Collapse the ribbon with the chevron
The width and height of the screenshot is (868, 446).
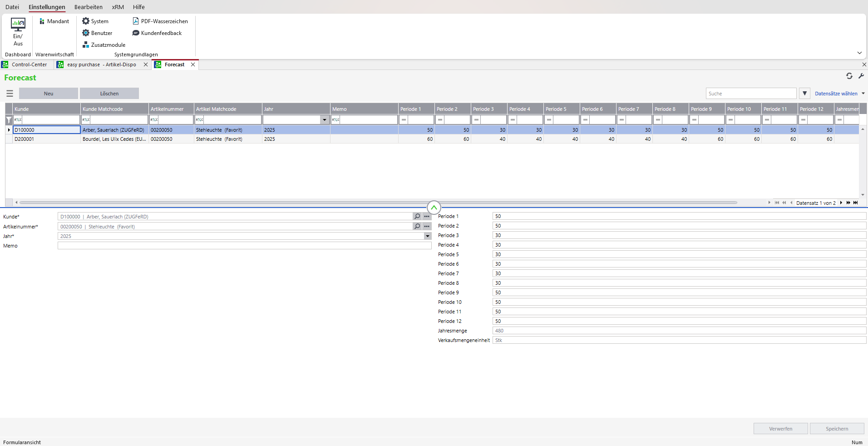coord(859,53)
